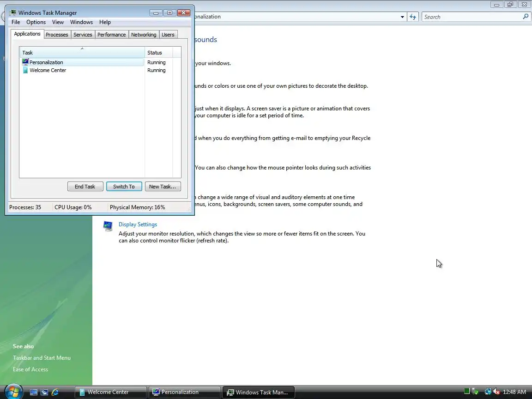
Task: Click the End Task button
Action: coord(85,187)
